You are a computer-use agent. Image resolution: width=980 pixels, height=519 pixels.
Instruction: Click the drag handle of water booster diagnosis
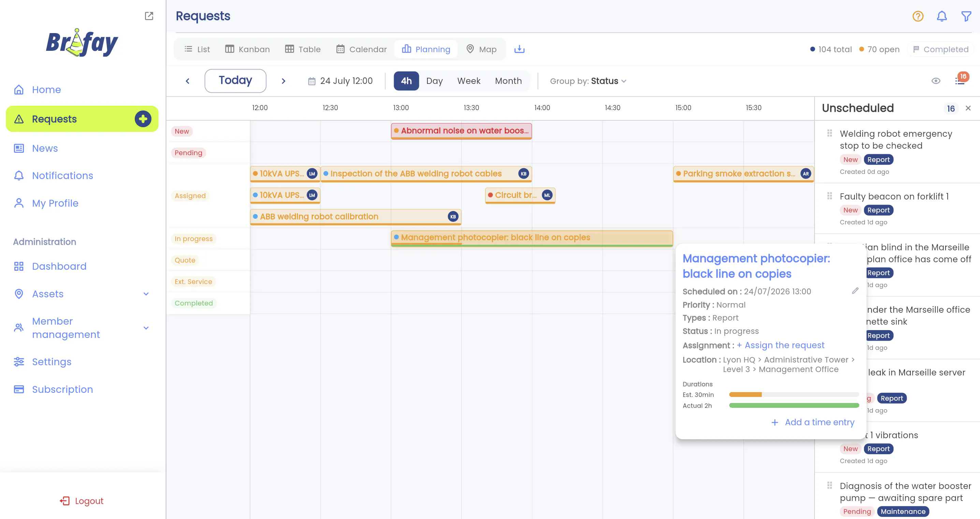[x=829, y=486]
